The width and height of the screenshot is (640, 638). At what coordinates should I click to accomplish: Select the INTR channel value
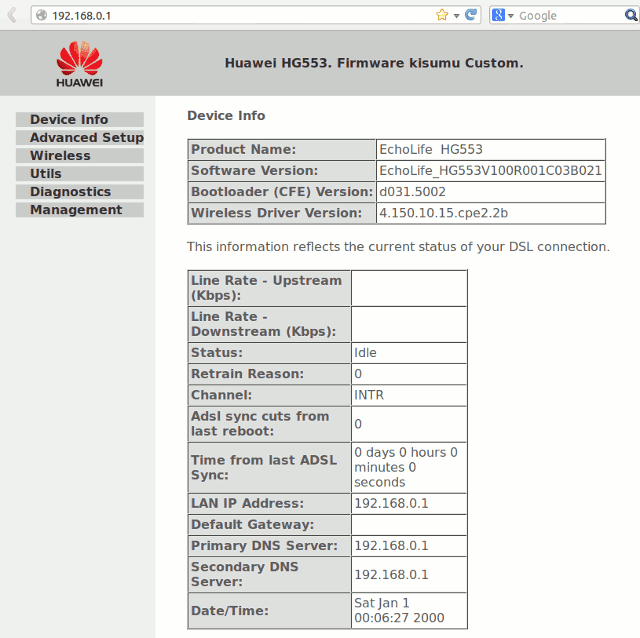[369, 395]
